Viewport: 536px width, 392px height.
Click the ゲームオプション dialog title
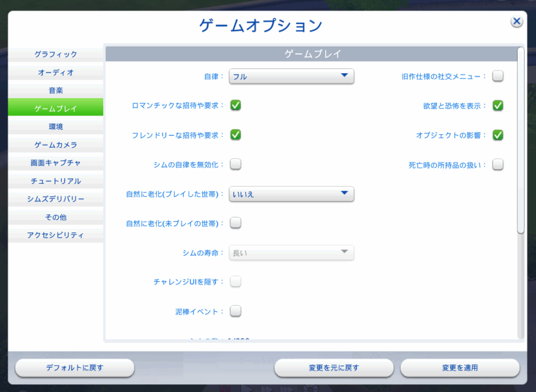point(261,26)
